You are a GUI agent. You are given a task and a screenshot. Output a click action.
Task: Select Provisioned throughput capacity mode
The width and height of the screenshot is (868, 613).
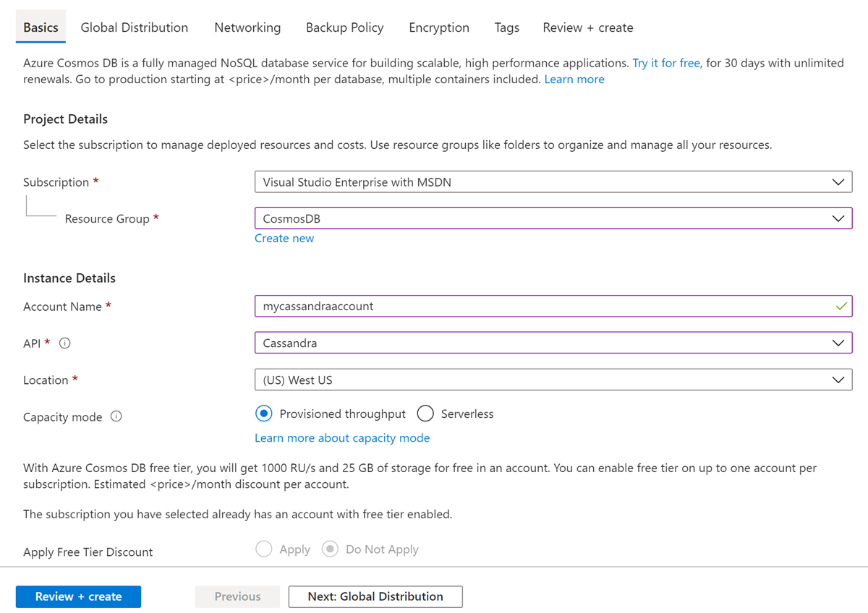point(263,413)
